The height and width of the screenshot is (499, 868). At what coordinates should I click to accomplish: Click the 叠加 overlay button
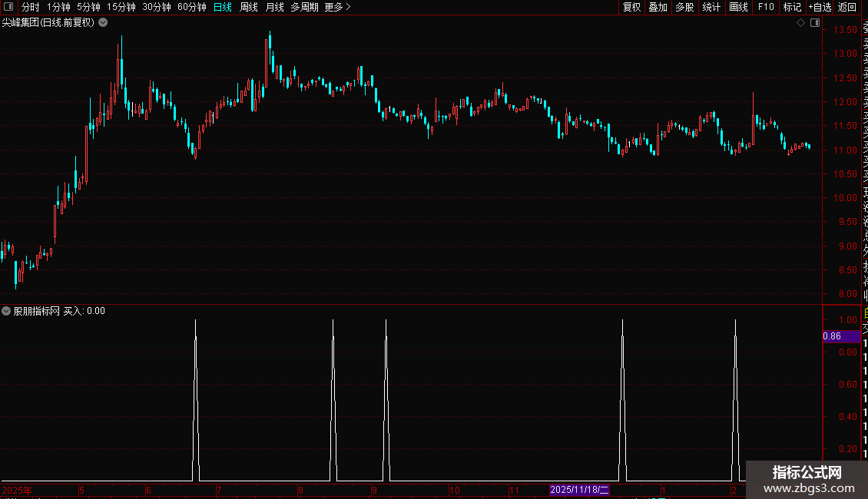pyautogui.click(x=658, y=7)
